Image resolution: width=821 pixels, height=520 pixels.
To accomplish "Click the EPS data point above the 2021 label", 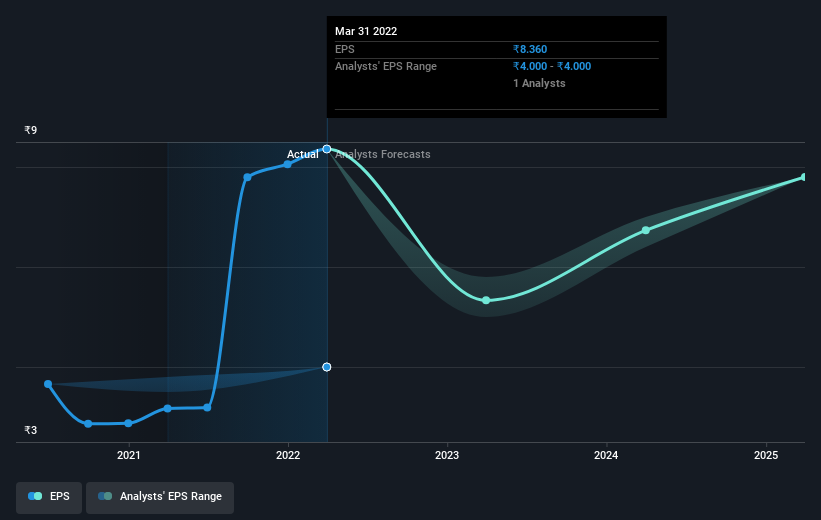I will pyautogui.click(x=128, y=423).
